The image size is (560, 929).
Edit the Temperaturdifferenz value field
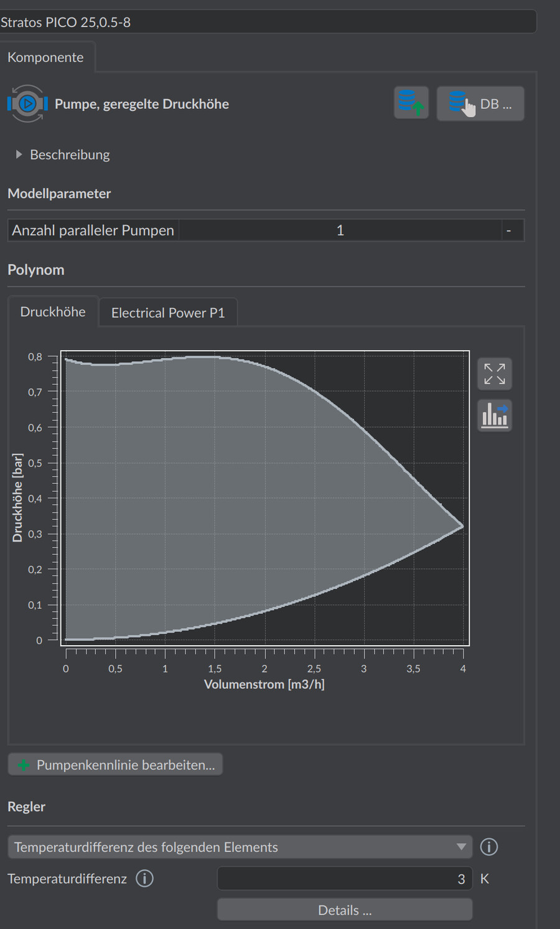click(345, 879)
